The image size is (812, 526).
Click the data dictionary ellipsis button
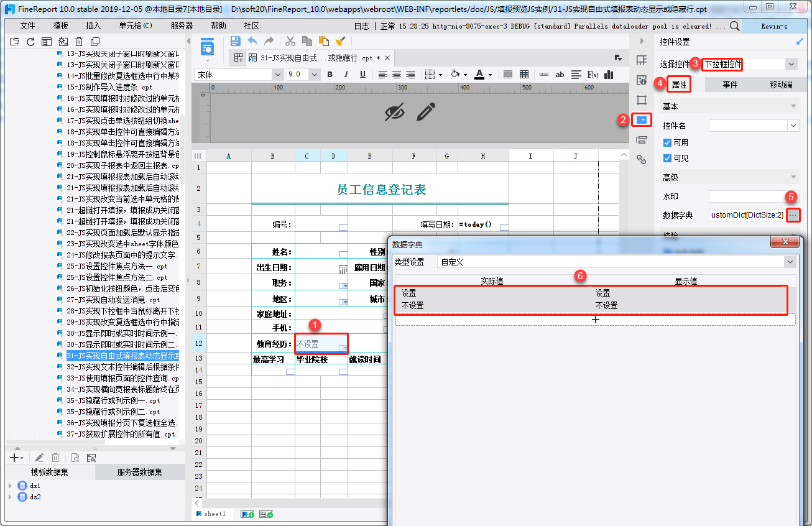(793, 215)
